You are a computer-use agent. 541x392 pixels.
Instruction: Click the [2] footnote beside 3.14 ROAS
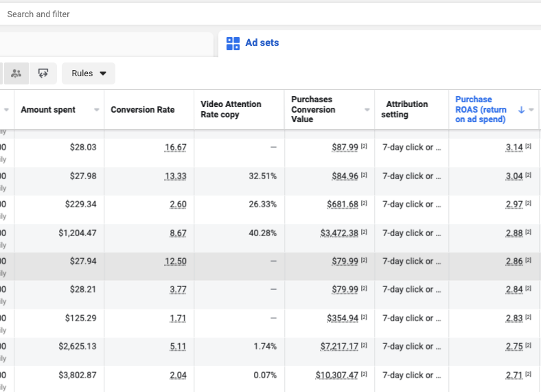pos(528,148)
